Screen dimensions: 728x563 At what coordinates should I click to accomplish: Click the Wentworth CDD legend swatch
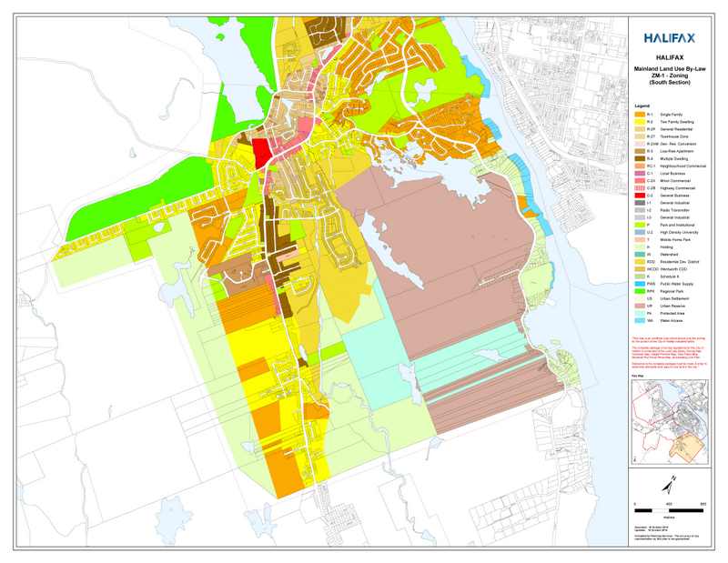click(x=640, y=269)
